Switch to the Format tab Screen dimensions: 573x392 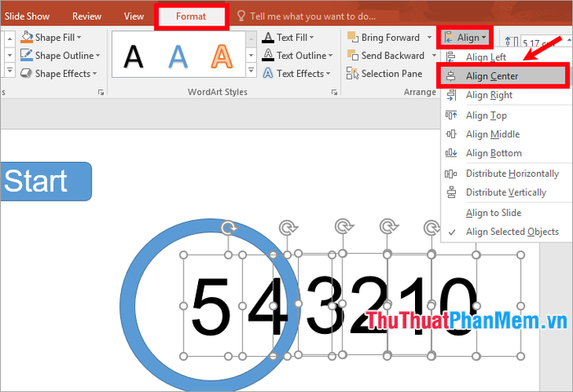coord(191,16)
